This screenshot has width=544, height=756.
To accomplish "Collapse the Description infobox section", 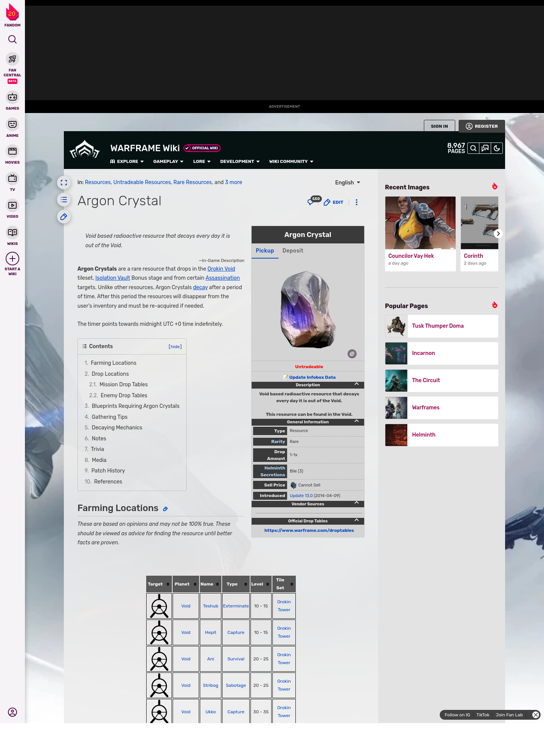I will pyautogui.click(x=308, y=385).
